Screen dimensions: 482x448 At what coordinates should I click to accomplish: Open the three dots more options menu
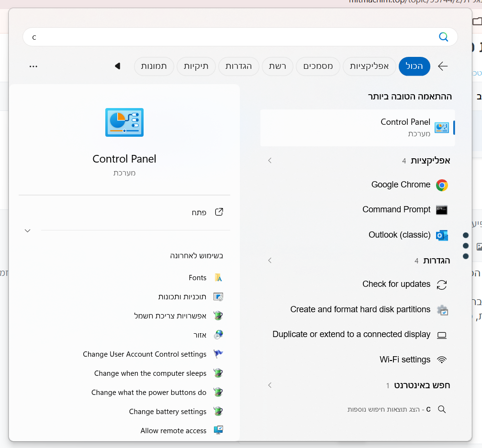[34, 66]
